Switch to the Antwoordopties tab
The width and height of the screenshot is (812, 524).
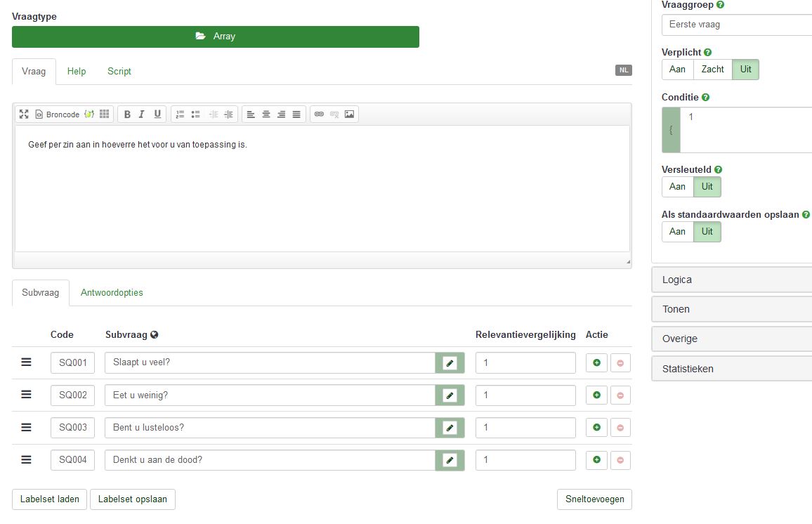pos(112,293)
